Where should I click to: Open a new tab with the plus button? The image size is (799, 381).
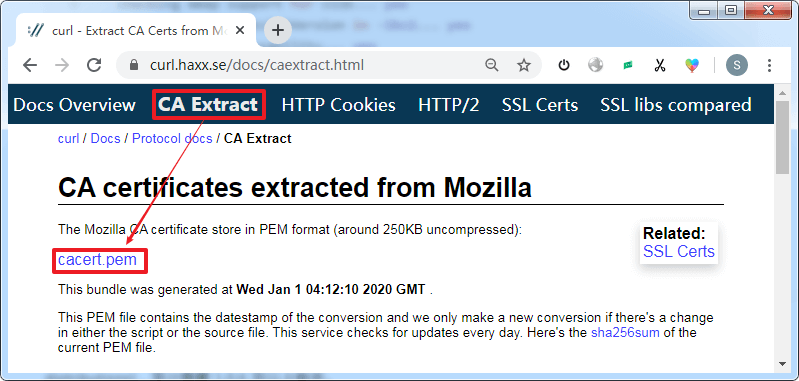(x=278, y=31)
